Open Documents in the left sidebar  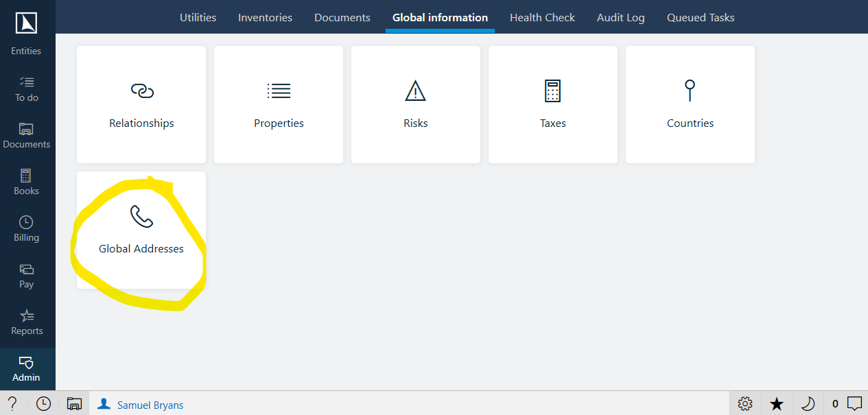[x=27, y=136]
